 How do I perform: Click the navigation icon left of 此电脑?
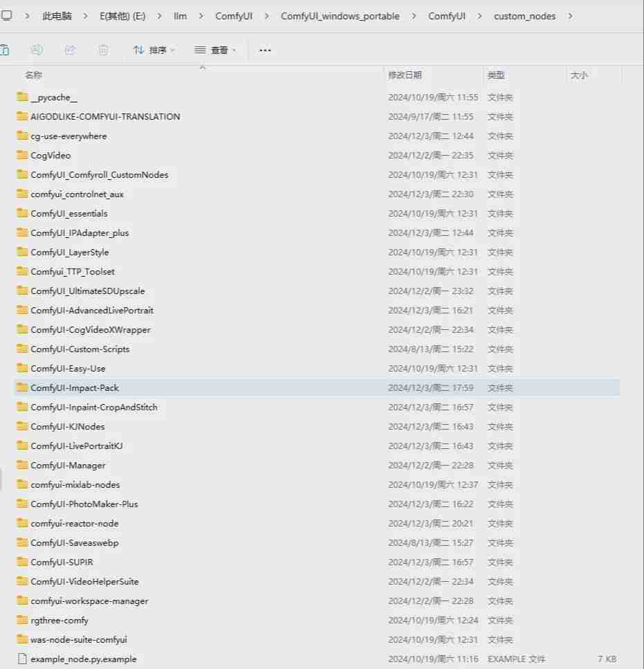[8, 15]
